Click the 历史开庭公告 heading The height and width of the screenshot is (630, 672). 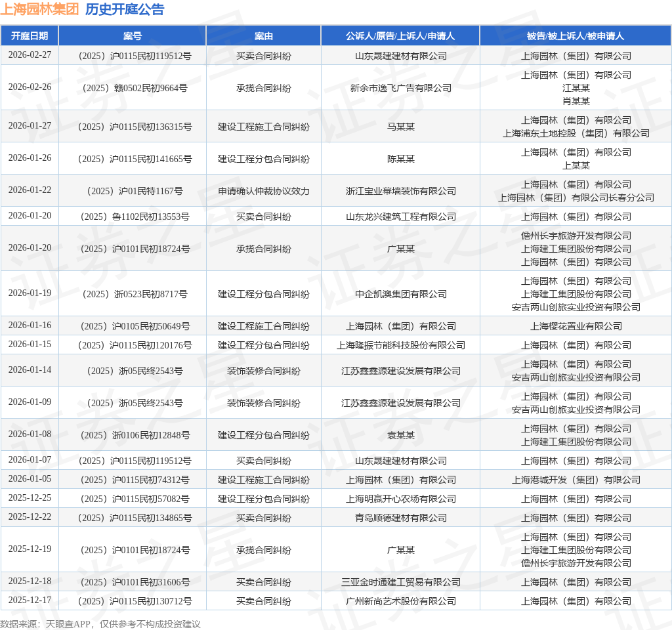(x=125, y=9)
